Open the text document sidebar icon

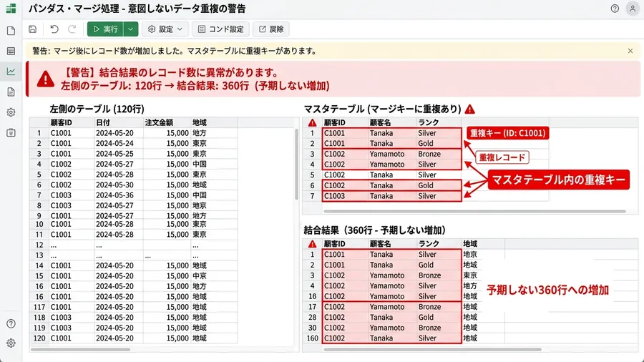[x=11, y=92]
